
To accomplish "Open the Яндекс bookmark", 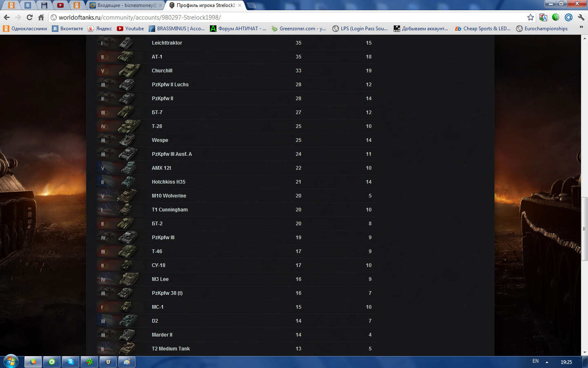I will 100,29.
